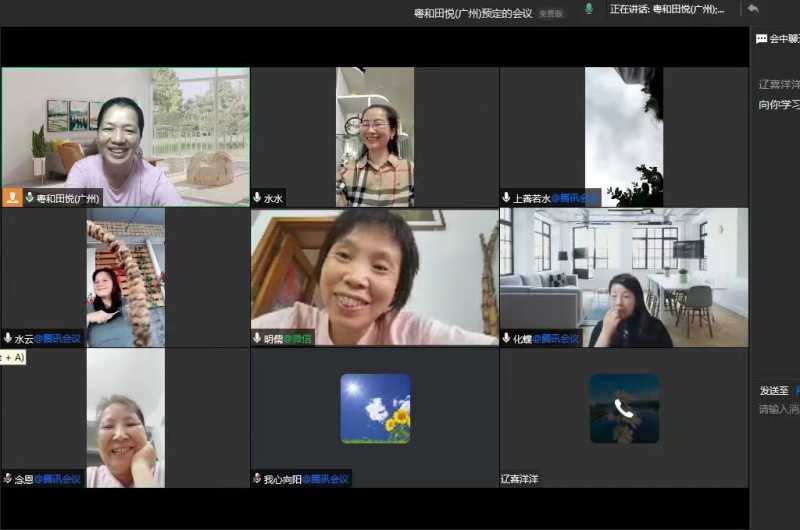
Task: Click the reply arrow icon at top right
Action: pyautogui.click(x=753, y=9)
